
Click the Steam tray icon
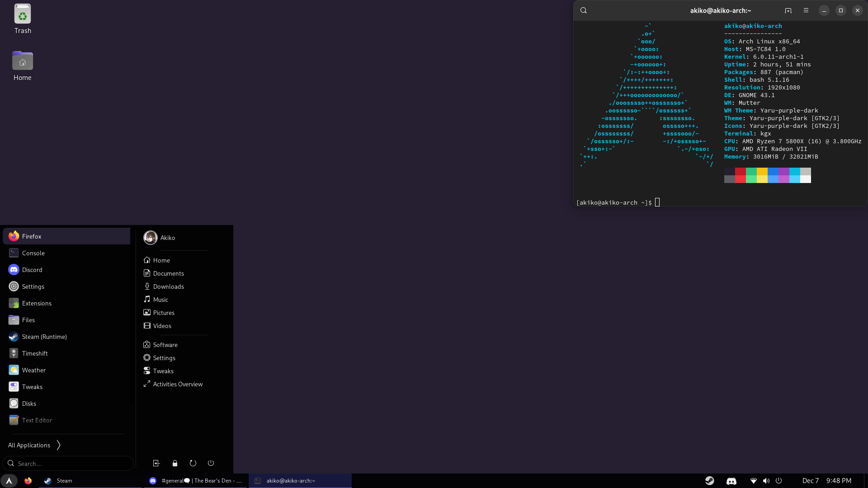[710, 481]
